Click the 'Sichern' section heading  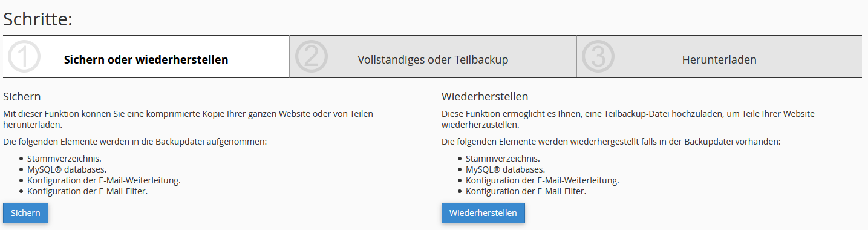pyautogui.click(x=22, y=97)
